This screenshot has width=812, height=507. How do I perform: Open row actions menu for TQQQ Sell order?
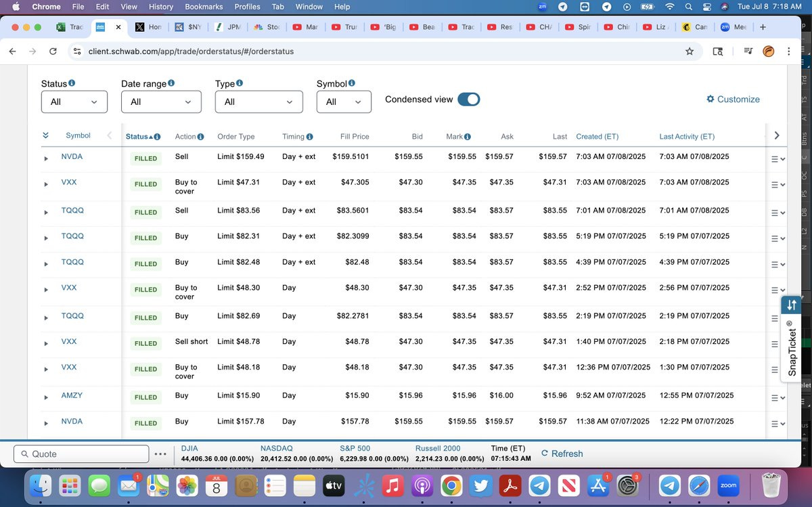tap(777, 212)
